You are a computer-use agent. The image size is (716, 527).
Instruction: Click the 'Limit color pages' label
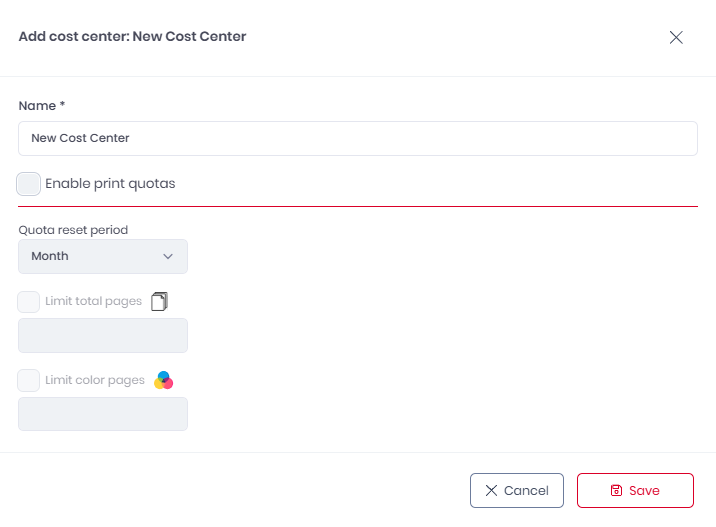pyautogui.click(x=95, y=380)
